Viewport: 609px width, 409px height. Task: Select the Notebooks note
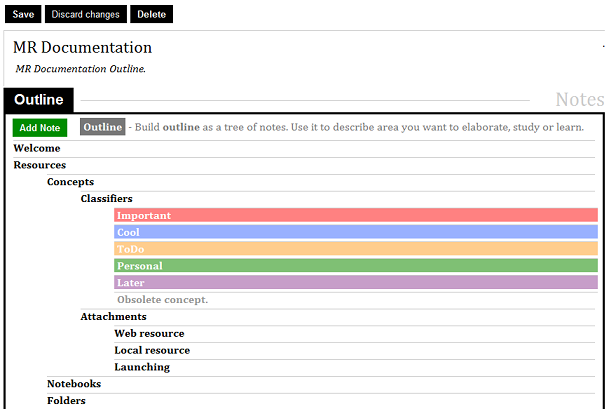74,384
